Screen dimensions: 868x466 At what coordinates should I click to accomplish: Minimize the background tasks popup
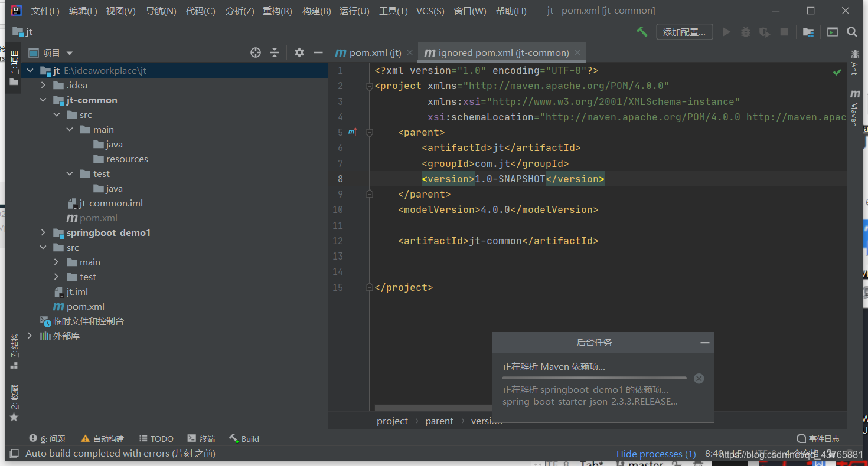pyautogui.click(x=704, y=343)
